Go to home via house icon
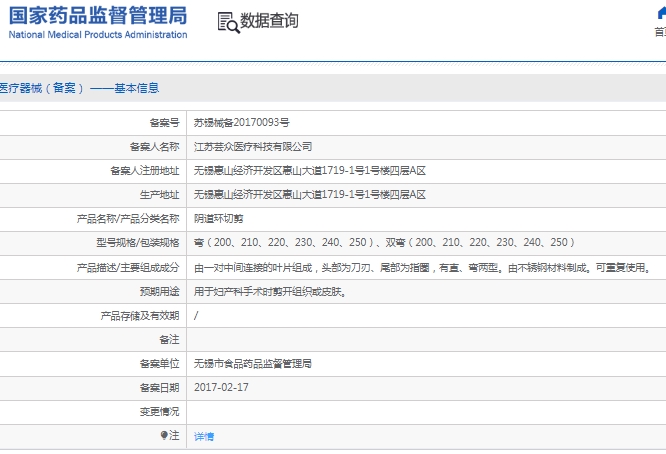This screenshot has height=454, width=666. [662, 13]
